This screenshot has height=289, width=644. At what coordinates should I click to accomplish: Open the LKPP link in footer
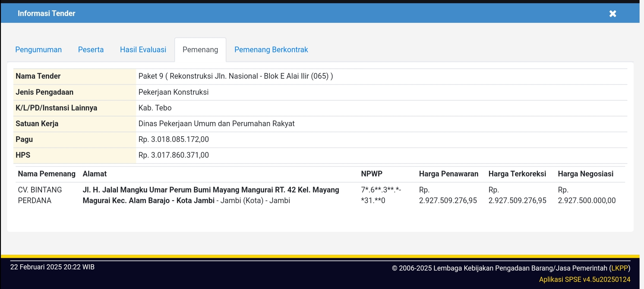tap(620, 268)
